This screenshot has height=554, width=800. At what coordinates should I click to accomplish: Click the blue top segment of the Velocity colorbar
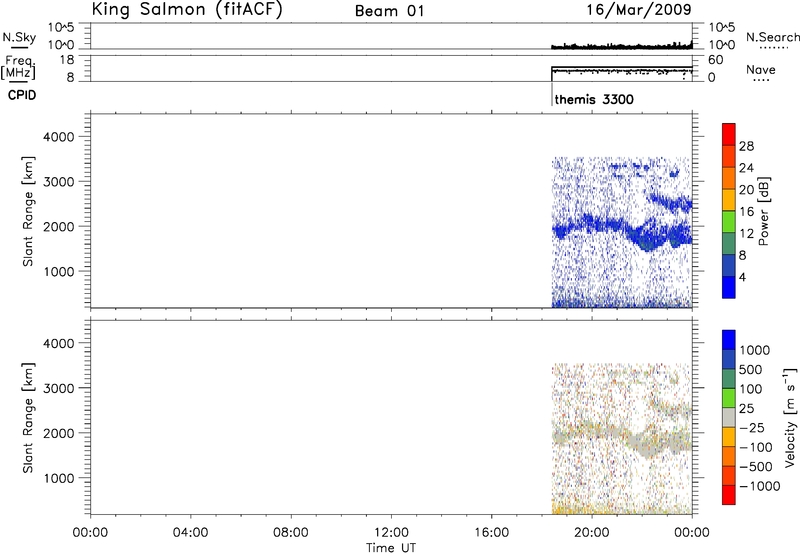729,340
